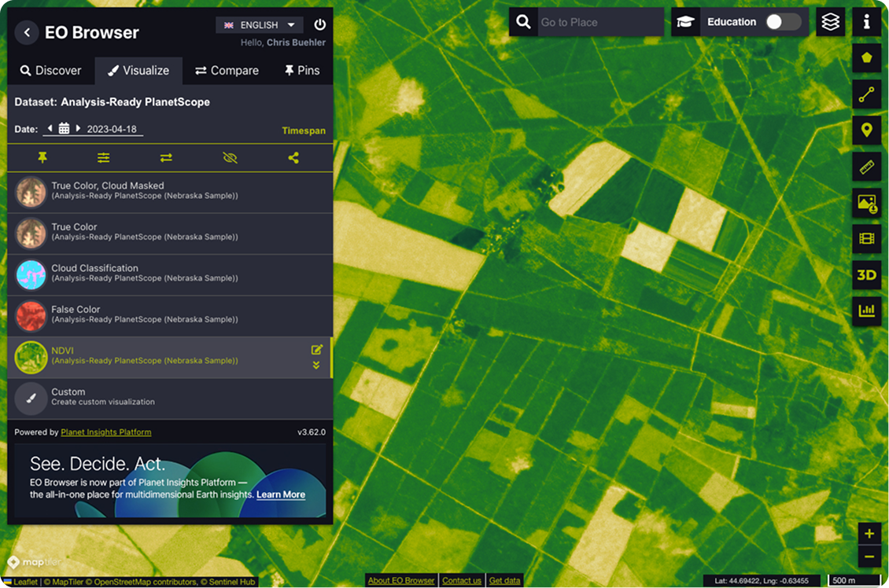This screenshot has height=588, width=889.
Task: Click the True Color thumbnail
Action: click(31, 233)
